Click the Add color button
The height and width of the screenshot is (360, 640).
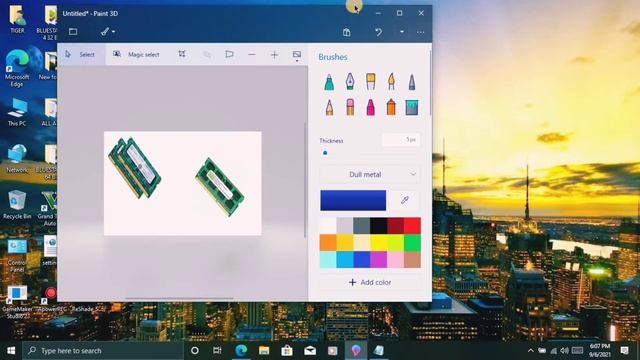(x=370, y=282)
